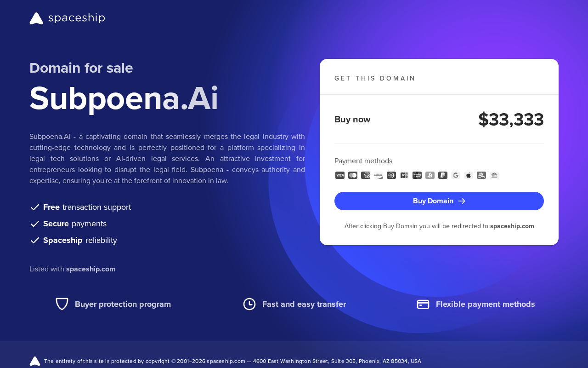Select the Alipay payment icon
The image size is (588, 368).
(x=481, y=175)
